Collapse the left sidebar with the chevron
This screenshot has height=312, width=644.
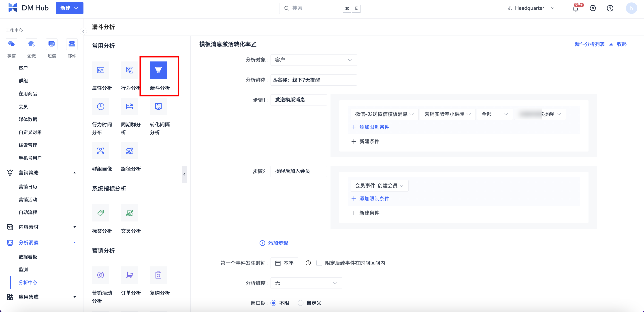pos(83,31)
